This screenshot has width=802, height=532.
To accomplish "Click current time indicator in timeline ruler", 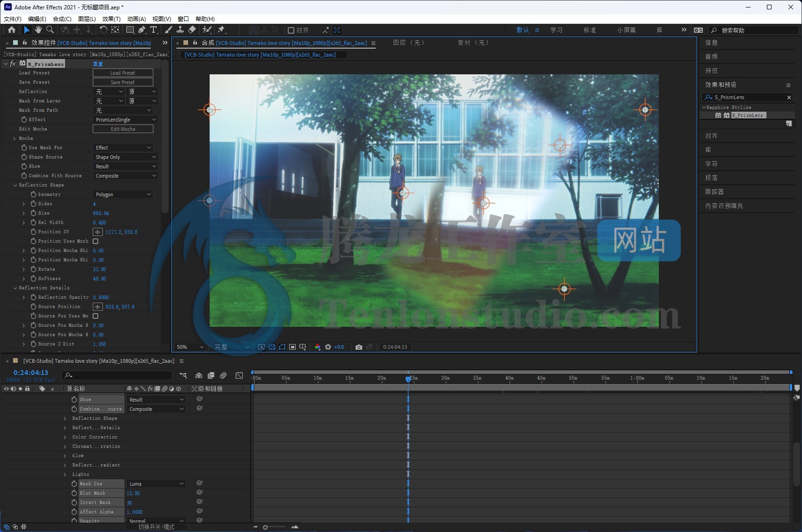I will (x=408, y=379).
